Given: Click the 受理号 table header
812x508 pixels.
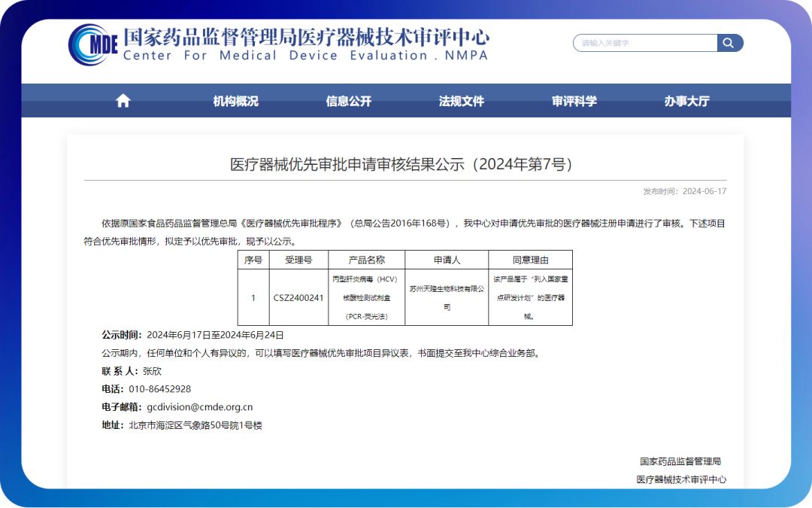Looking at the screenshot, I should 298,260.
